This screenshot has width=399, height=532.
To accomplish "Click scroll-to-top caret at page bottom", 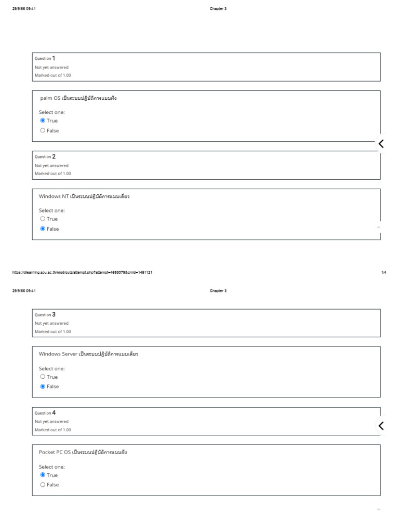I will [x=378, y=510].
